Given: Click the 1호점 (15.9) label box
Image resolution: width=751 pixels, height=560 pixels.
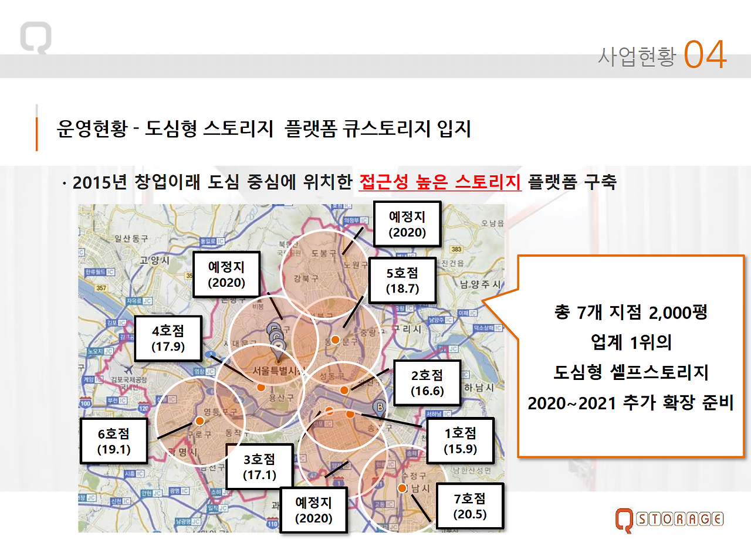Looking at the screenshot, I should [x=461, y=441].
